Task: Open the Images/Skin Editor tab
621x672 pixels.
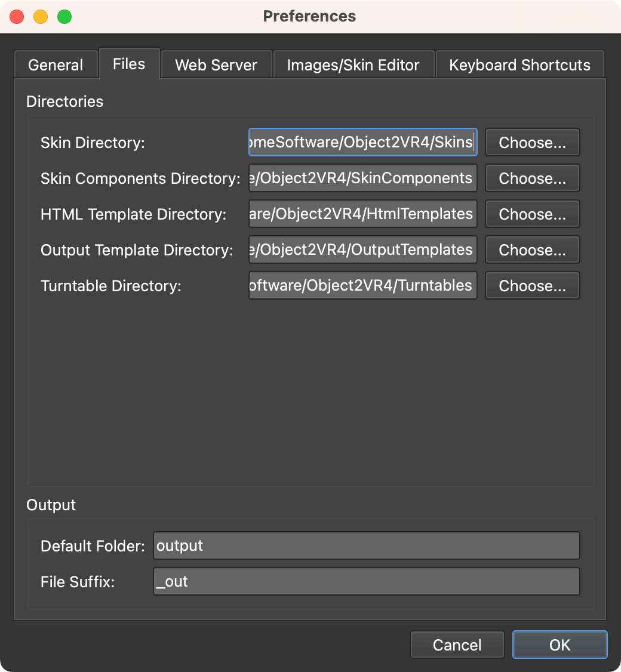Action: pos(353,64)
